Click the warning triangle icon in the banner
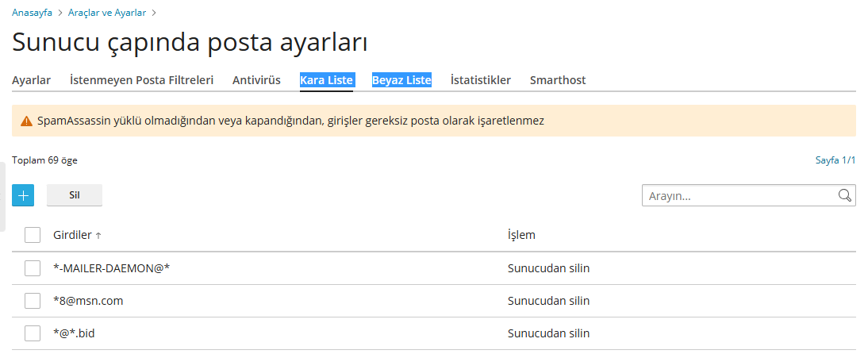 coord(26,121)
